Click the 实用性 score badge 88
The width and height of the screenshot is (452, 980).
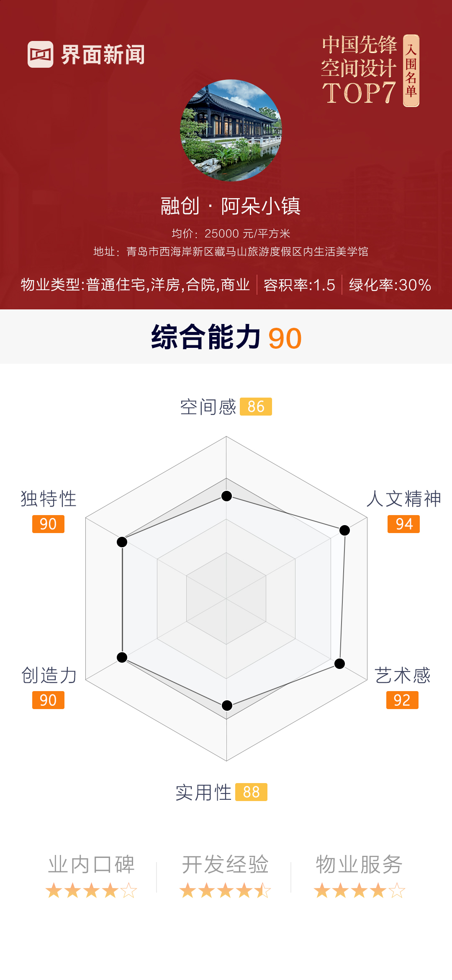[251, 792]
